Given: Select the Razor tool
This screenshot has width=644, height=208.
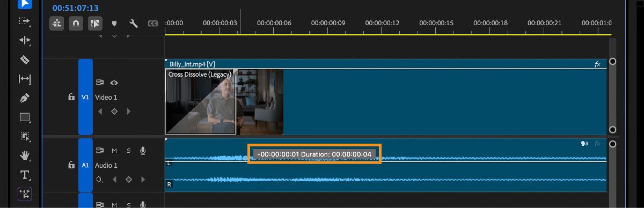Looking at the screenshot, I should [25, 60].
